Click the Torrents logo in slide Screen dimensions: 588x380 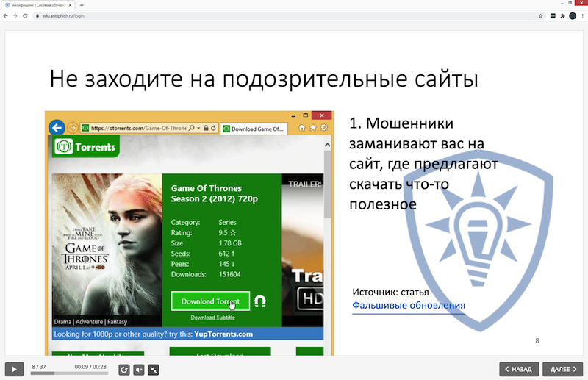[x=85, y=147]
